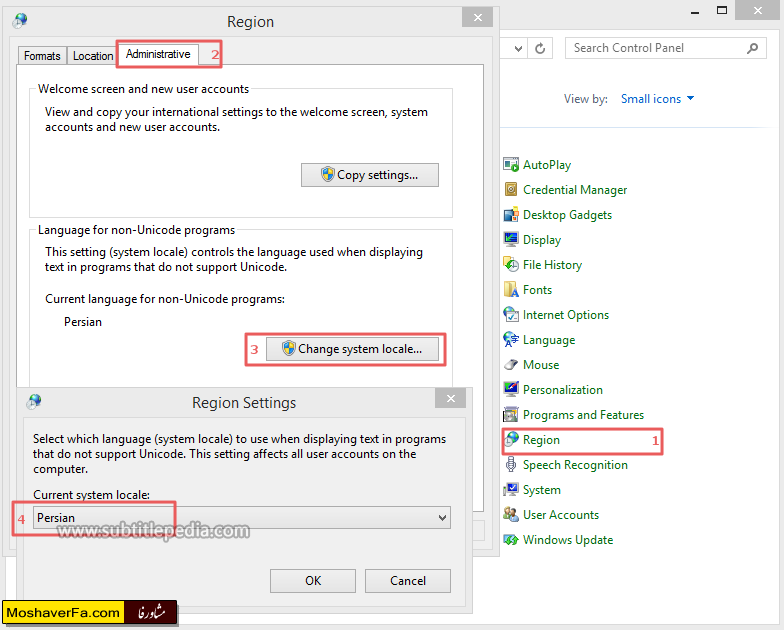The image size is (784, 630).
Task: Click the Desktop Gadgets icon
Action: pos(512,215)
